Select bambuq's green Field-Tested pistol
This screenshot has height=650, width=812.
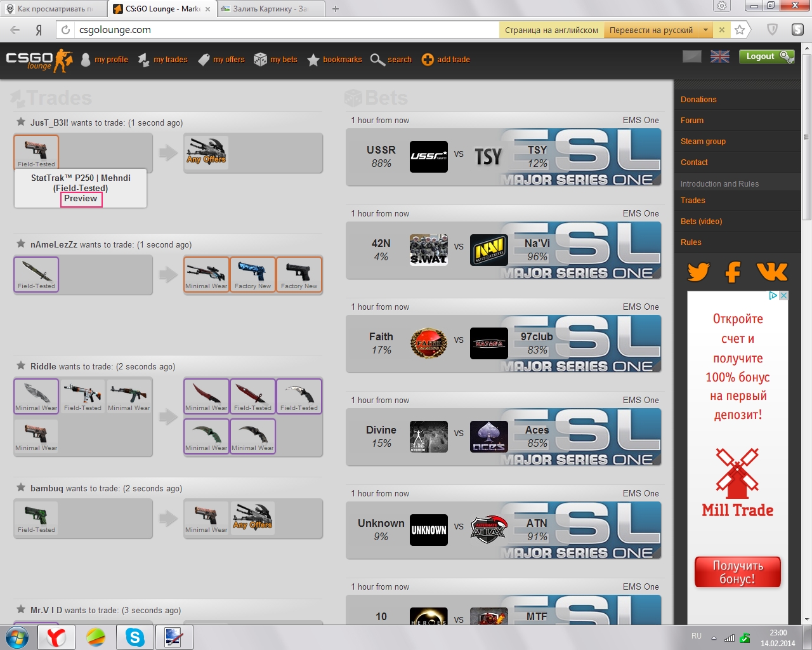pyautogui.click(x=36, y=518)
